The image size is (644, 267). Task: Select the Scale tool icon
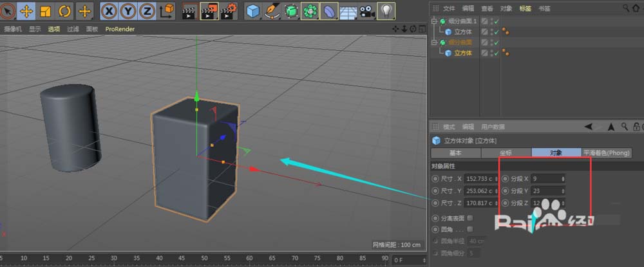46,11
